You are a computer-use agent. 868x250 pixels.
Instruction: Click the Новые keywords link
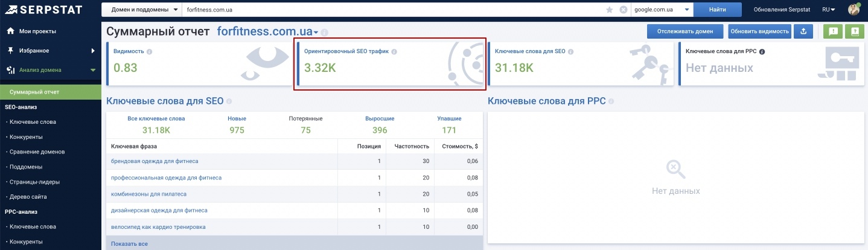click(237, 118)
